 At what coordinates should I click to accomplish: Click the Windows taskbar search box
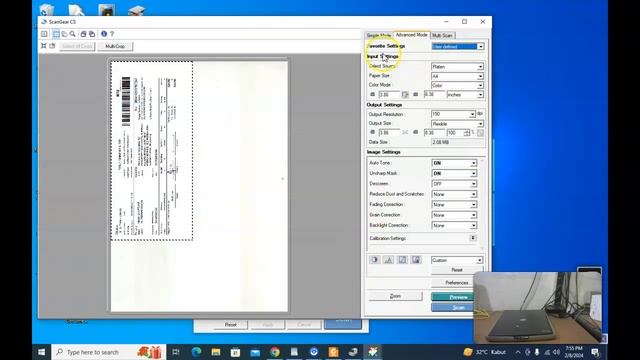point(109,352)
